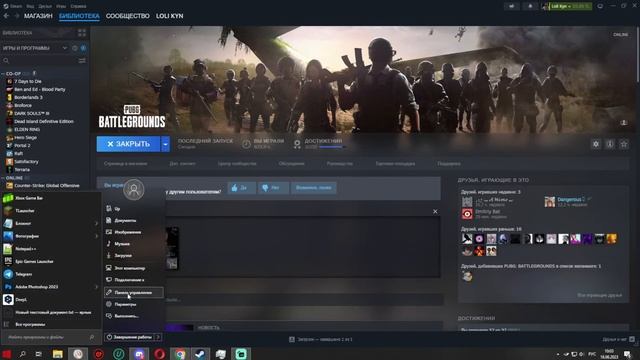This screenshot has height=360, width=640.
Task: Click the blue Zakryt (close game) button
Action: click(128, 144)
